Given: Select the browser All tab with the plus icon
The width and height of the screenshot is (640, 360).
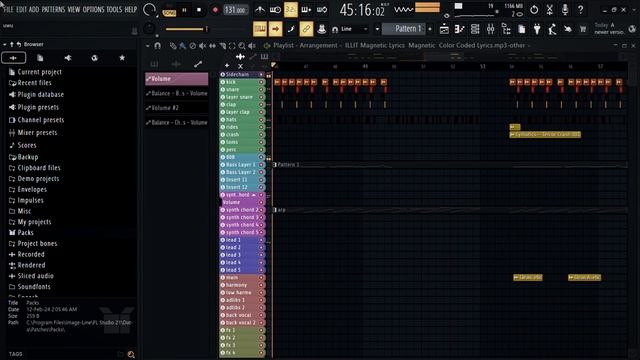Looking at the screenshot, I should [13, 58].
